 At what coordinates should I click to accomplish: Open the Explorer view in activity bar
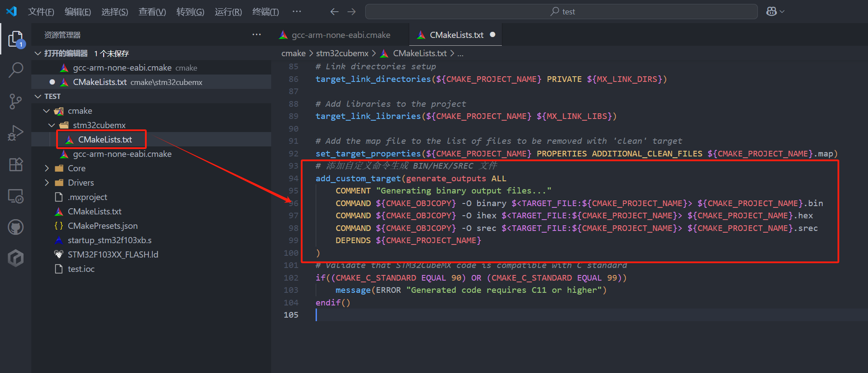click(x=16, y=39)
